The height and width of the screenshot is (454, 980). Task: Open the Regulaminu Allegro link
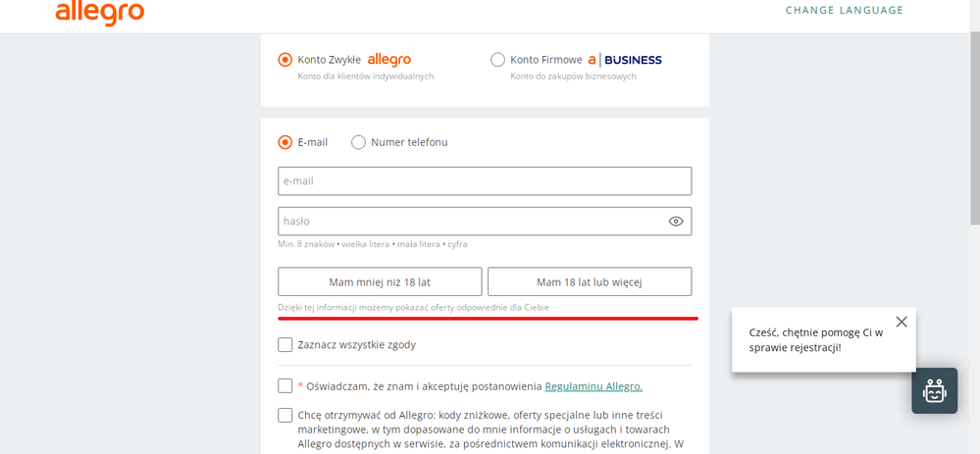click(593, 386)
